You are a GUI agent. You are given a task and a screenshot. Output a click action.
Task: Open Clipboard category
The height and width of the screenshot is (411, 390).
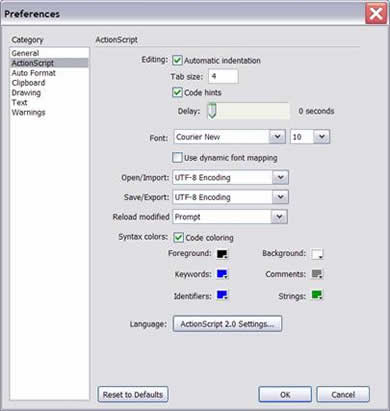tap(49, 83)
